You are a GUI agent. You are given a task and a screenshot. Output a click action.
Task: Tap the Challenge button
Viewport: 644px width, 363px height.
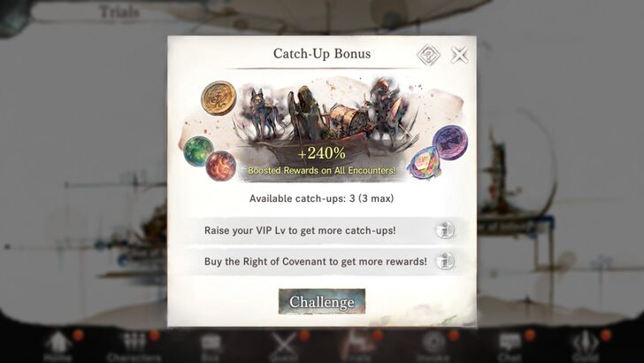[x=322, y=301]
